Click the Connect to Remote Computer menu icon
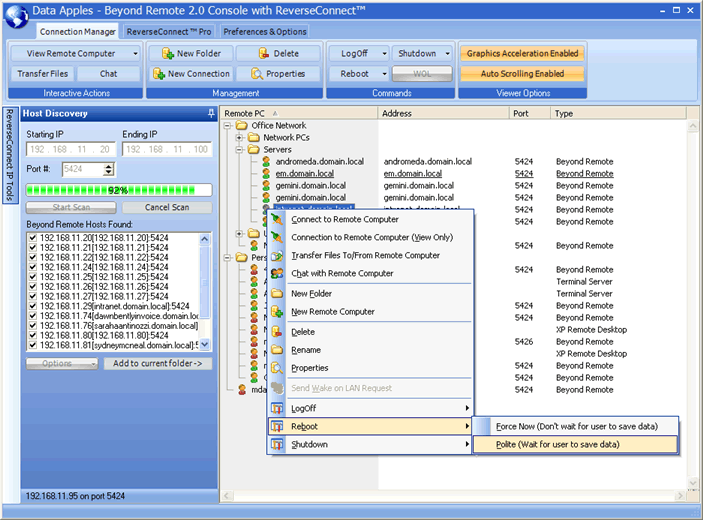Screen dimensions: 703x520 click(277, 219)
